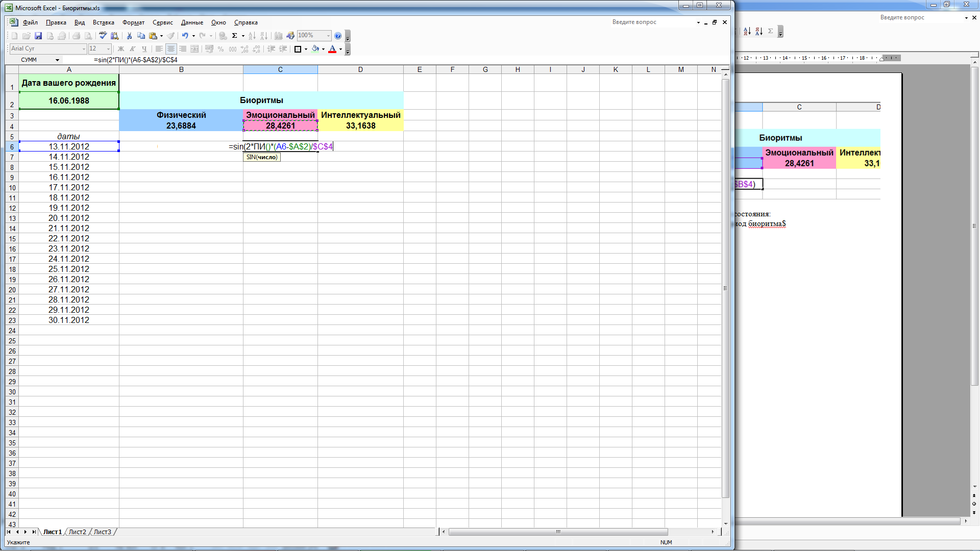The width and height of the screenshot is (980, 551).
Task: Click the blue Help question mark icon
Action: pyautogui.click(x=337, y=36)
